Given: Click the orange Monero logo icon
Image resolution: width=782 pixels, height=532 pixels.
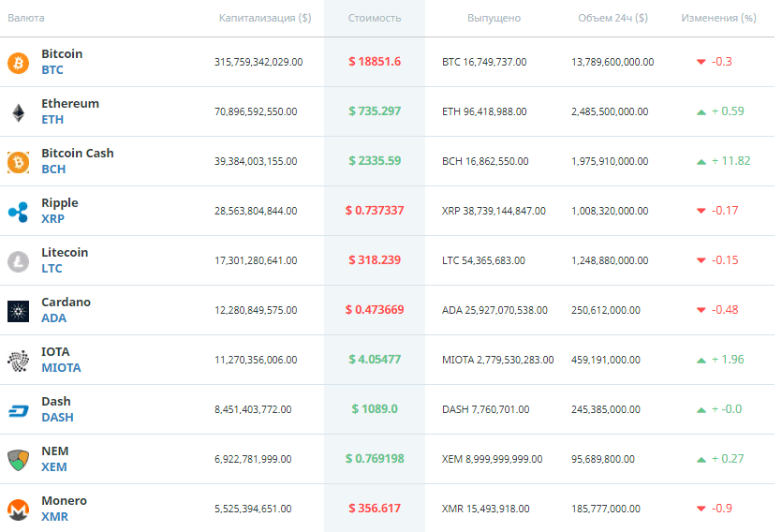Looking at the screenshot, I should click(19, 510).
